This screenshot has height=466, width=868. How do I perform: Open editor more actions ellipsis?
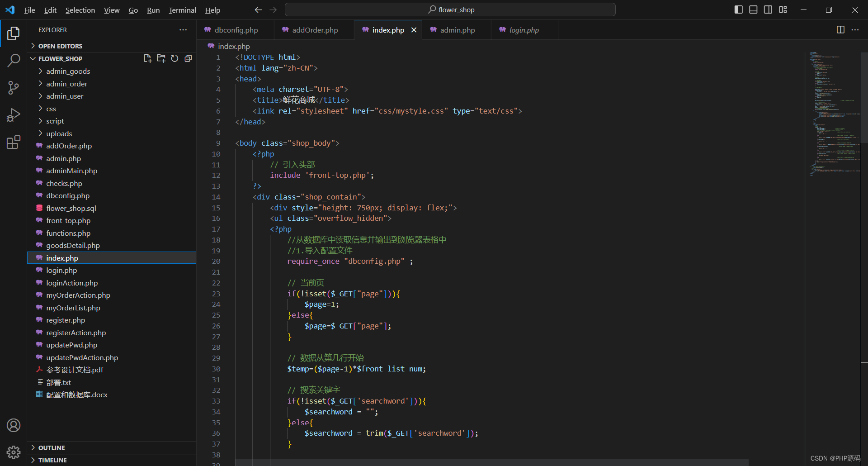[x=855, y=30]
